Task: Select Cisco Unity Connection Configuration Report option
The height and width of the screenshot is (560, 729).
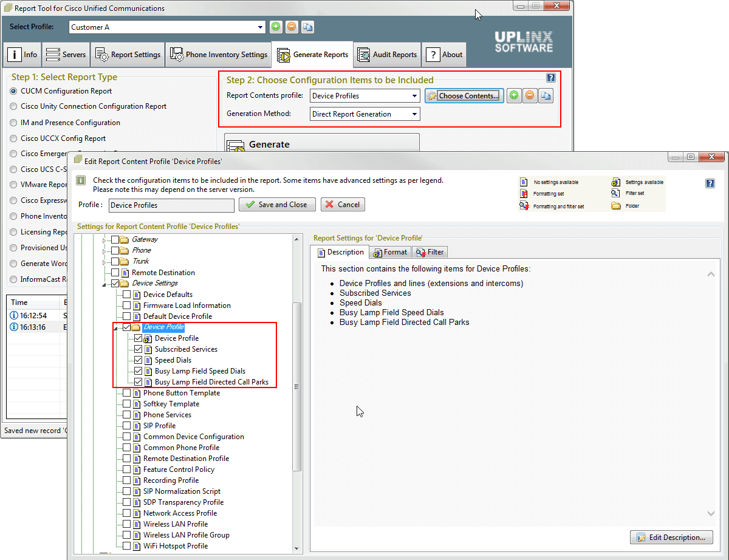Action: tap(14, 106)
